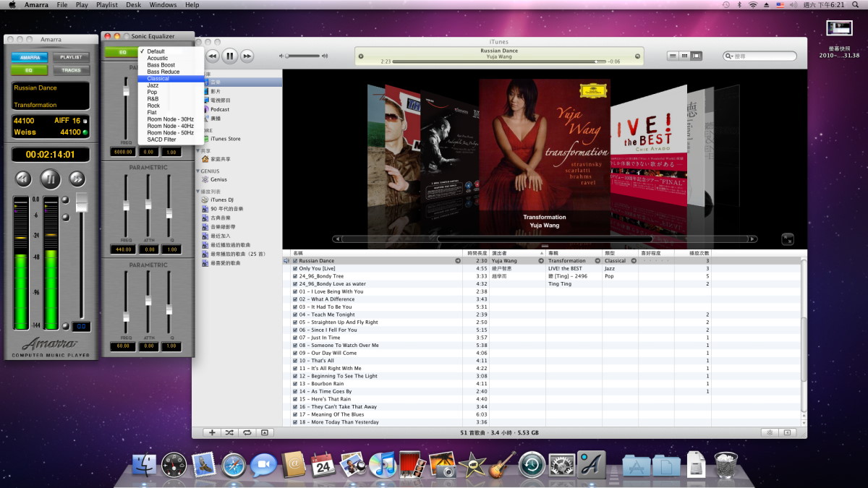Image resolution: width=868 pixels, height=488 pixels.
Task: Click the PLAYLIST button in Amarra
Action: 71,57
